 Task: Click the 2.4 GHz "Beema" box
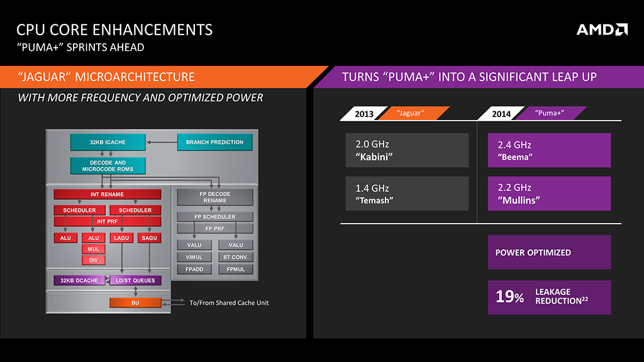pyautogui.click(x=549, y=150)
